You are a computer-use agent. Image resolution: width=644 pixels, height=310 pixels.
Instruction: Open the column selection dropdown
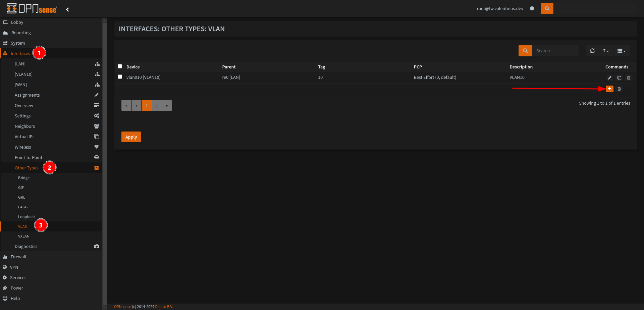(622, 51)
